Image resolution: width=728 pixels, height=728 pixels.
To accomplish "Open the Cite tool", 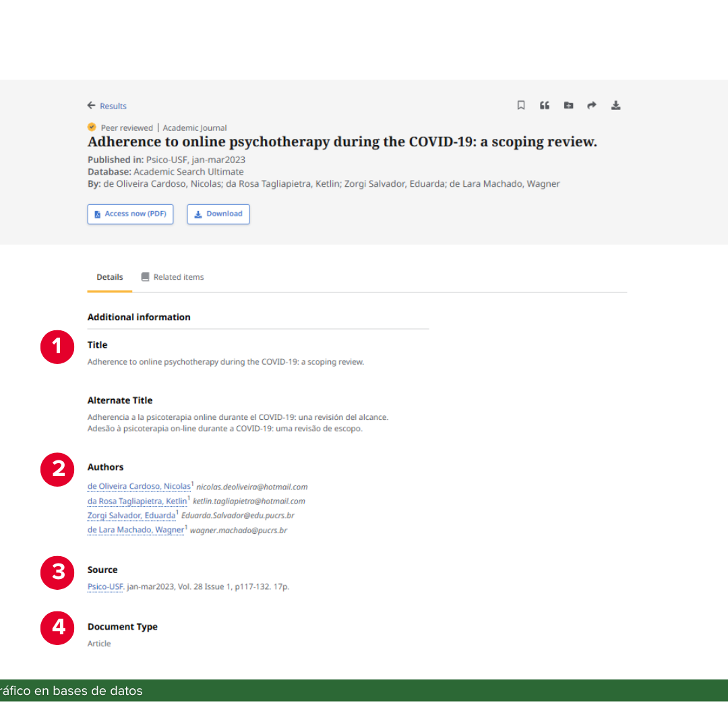I will [x=544, y=105].
